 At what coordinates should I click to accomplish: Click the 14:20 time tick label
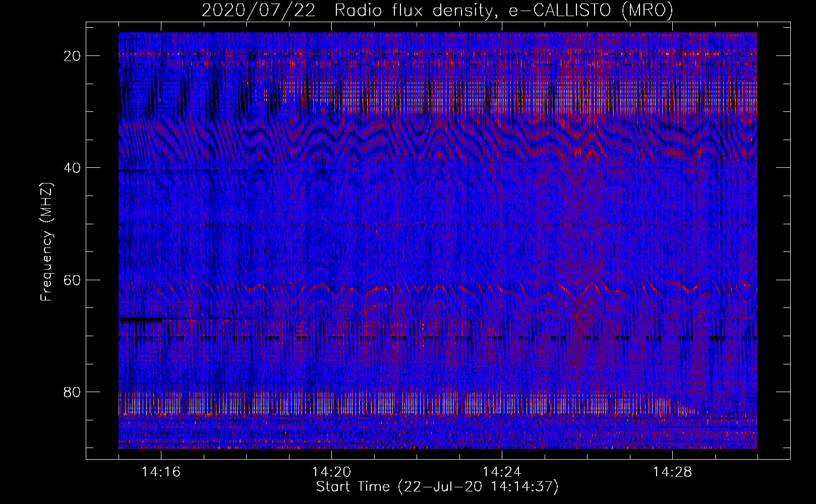pos(331,472)
